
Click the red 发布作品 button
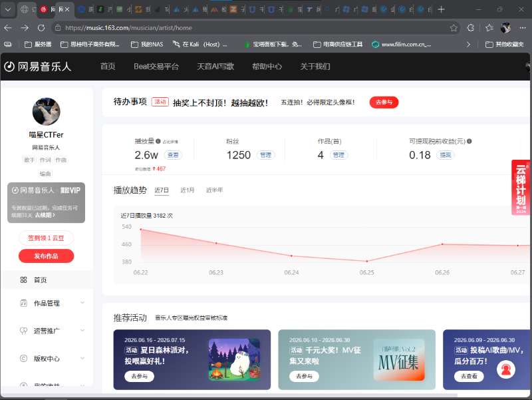[x=46, y=256]
